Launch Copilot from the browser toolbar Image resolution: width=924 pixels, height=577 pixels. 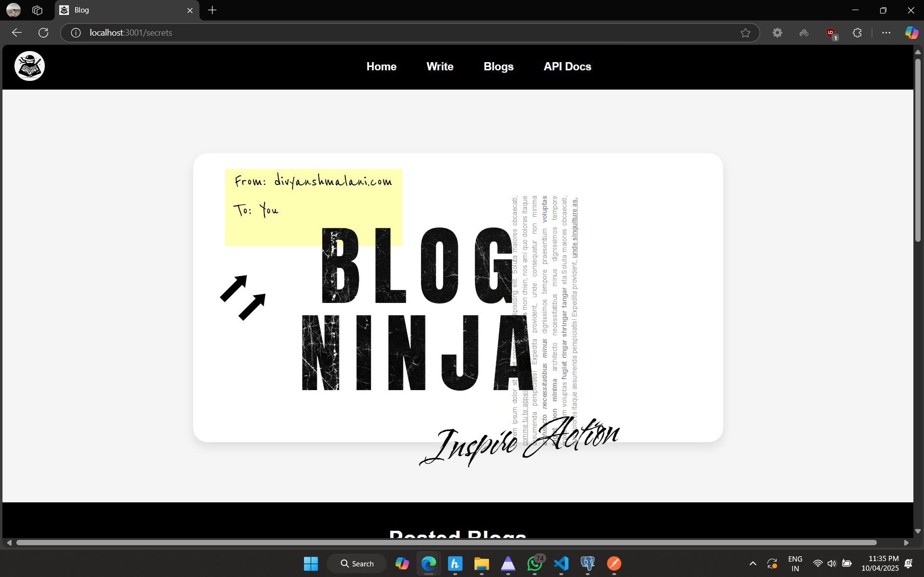point(911,33)
